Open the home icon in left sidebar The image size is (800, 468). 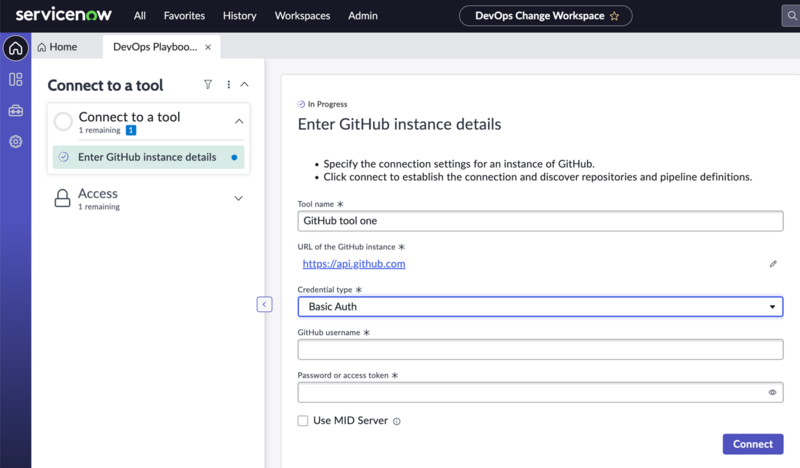(16, 48)
